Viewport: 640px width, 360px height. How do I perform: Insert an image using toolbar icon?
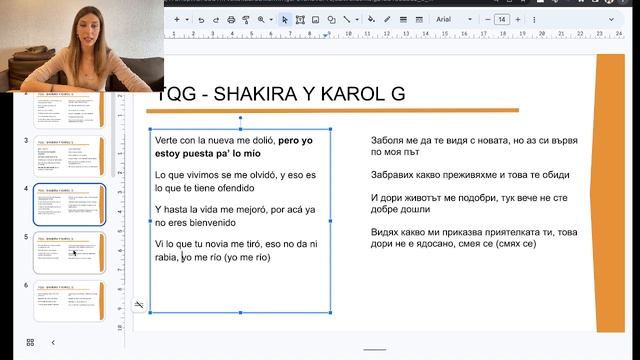point(316,20)
